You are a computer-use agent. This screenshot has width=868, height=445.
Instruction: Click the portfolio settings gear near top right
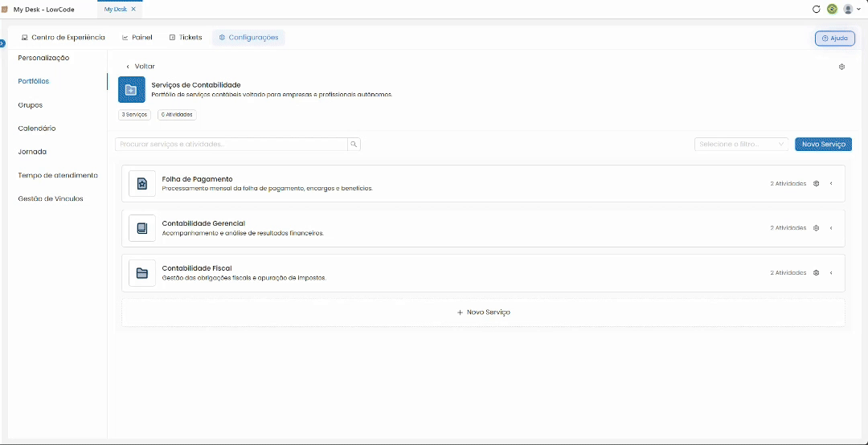842,67
